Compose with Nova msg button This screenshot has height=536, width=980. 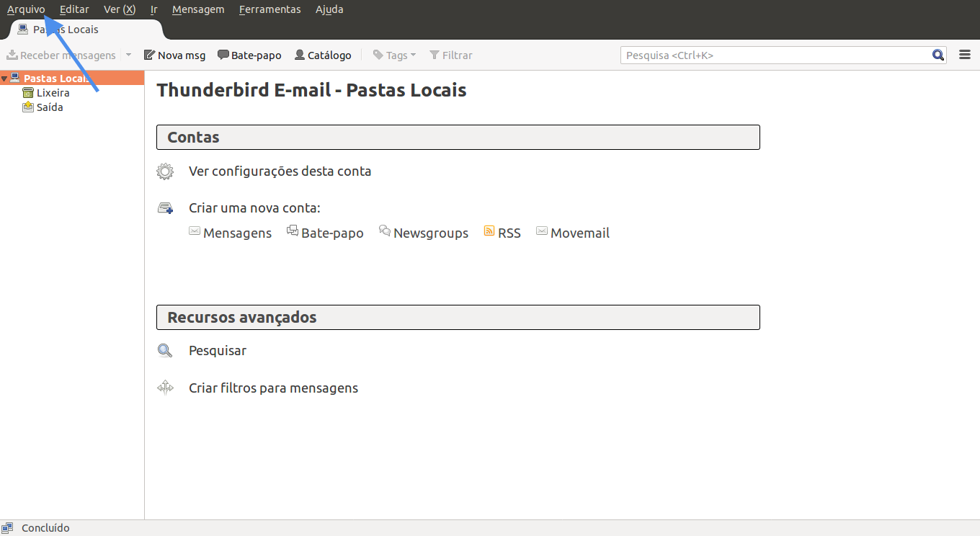[174, 55]
